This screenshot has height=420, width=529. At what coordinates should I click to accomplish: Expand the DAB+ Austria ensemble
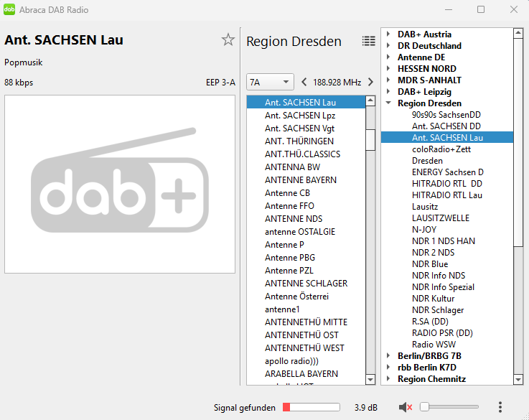[388, 34]
